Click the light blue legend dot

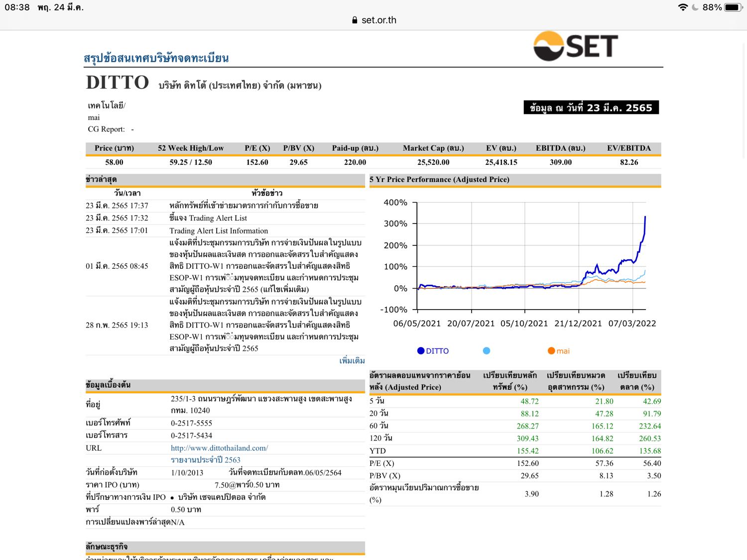coord(487,351)
